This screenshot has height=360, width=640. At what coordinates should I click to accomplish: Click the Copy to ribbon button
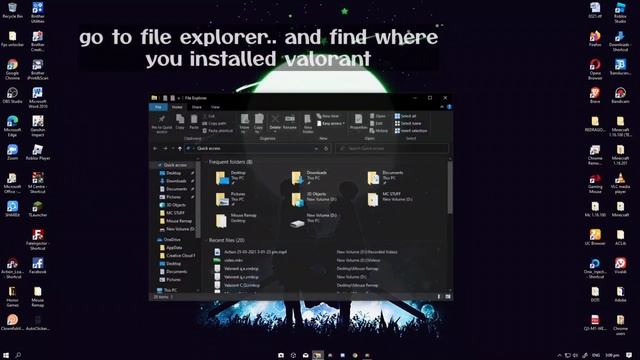(259, 124)
